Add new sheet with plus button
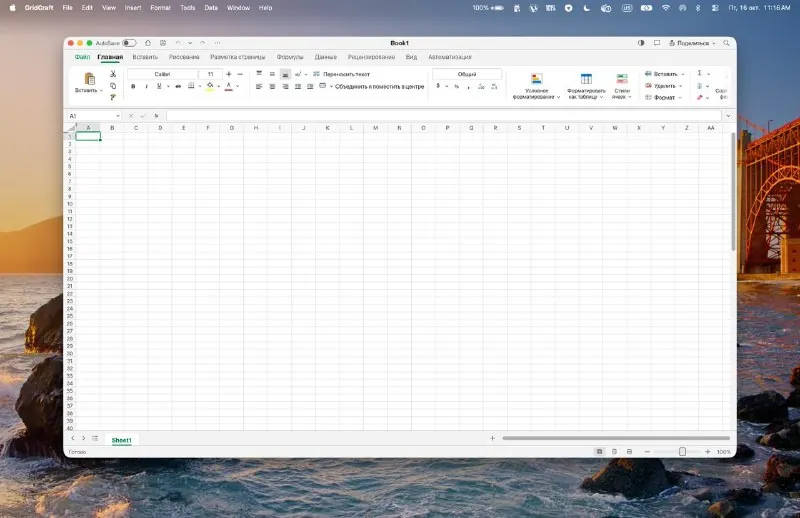 pyautogui.click(x=492, y=438)
